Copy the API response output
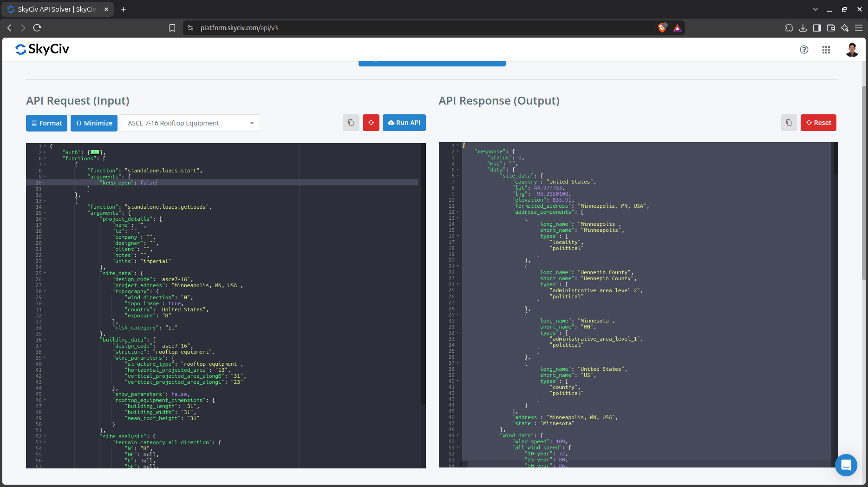The width and height of the screenshot is (868, 487). click(789, 123)
